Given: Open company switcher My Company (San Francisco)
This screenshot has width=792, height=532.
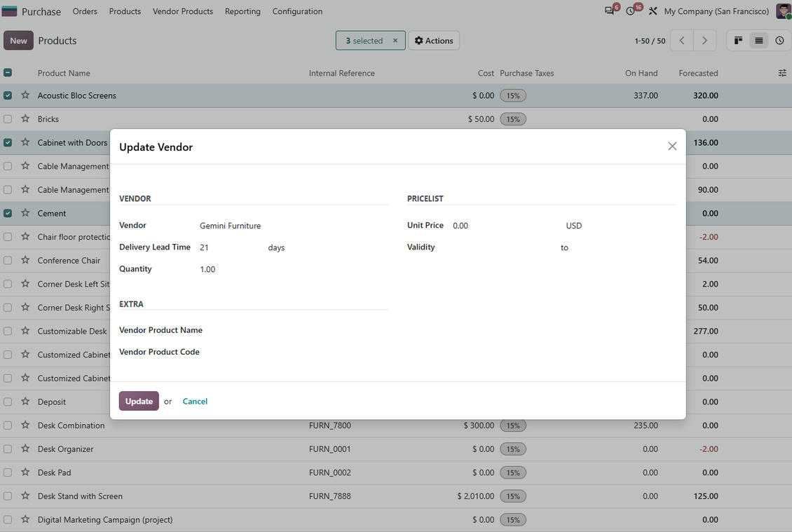Looking at the screenshot, I should point(716,11).
